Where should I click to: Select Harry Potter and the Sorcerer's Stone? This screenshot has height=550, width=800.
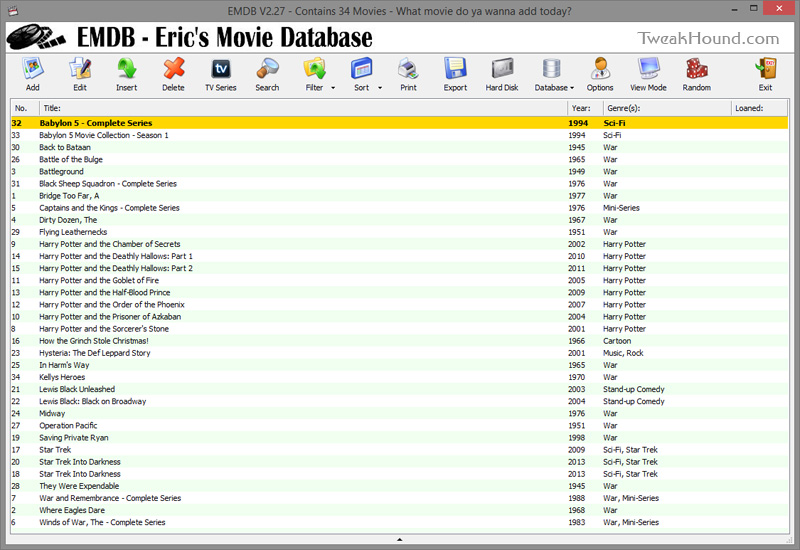point(399,329)
